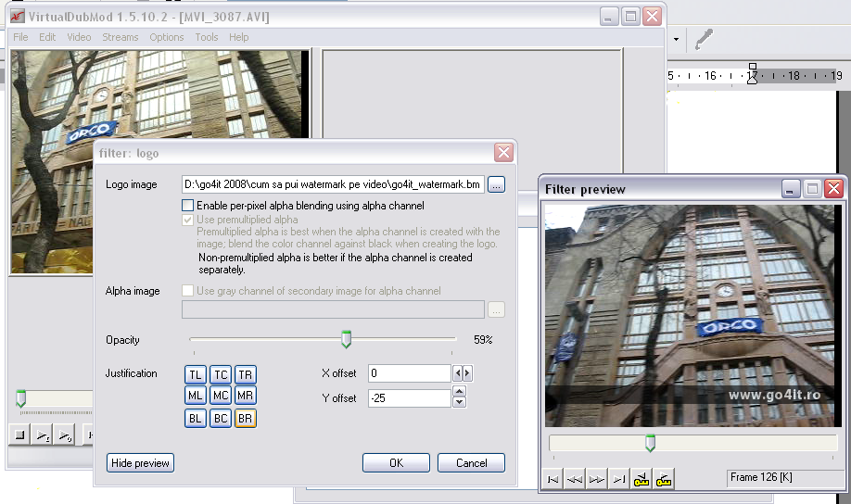Click the VirtualDubMod title bar icon
Screen dimensions: 851x504
[18, 17]
